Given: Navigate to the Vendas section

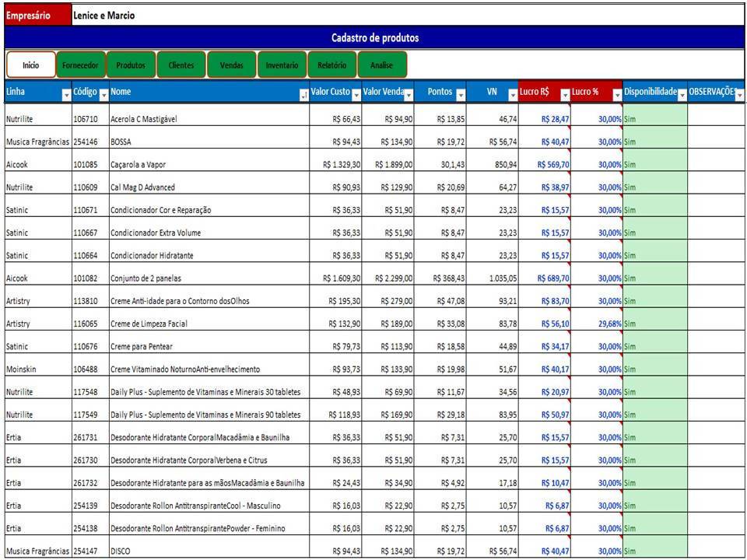Looking at the screenshot, I should pyautogui.click(x=232, y=65).
